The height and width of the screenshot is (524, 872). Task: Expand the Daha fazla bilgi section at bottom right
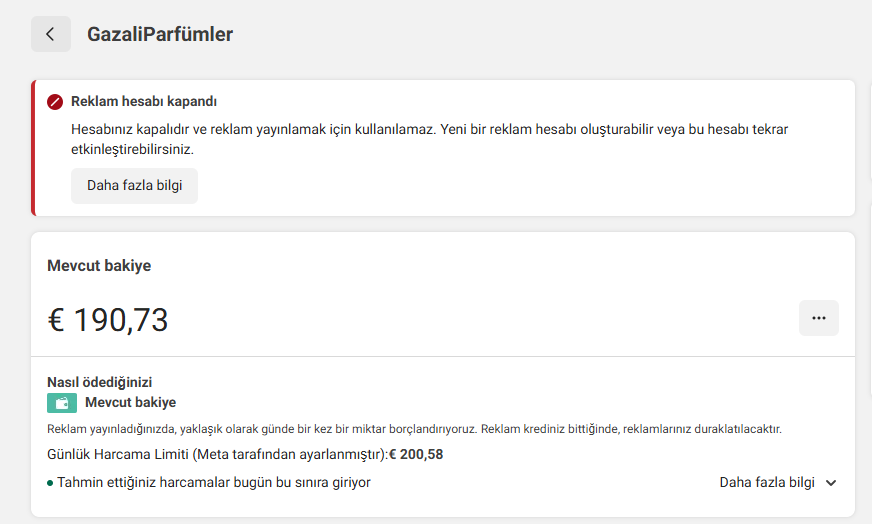click(778, 483)
